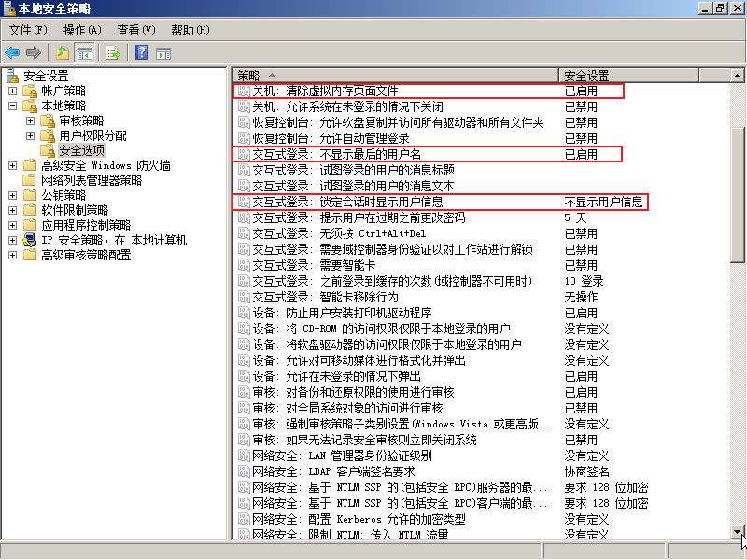Open Help via blue question icon

[x=142, y=52]
